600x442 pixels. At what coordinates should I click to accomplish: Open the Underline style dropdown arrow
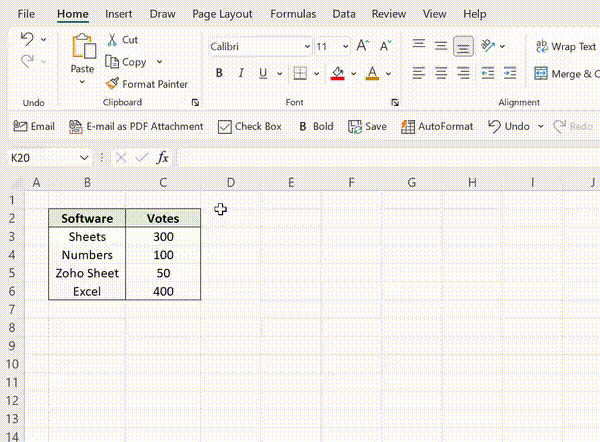[x=280, y=73]
